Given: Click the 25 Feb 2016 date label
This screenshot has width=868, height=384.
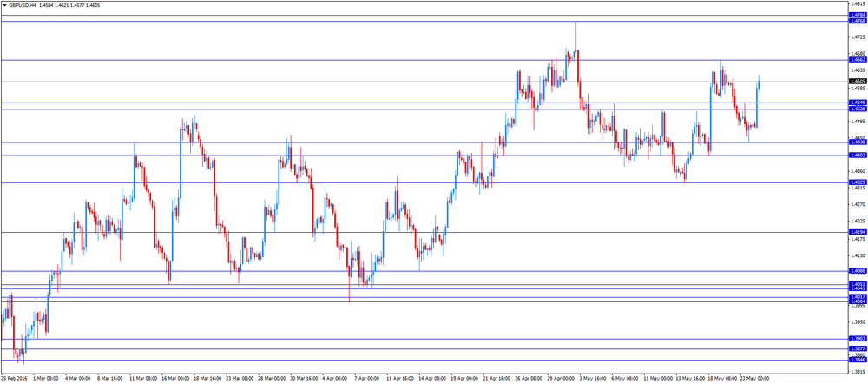Looking at the screenshot, I should (x=13, y=379).
